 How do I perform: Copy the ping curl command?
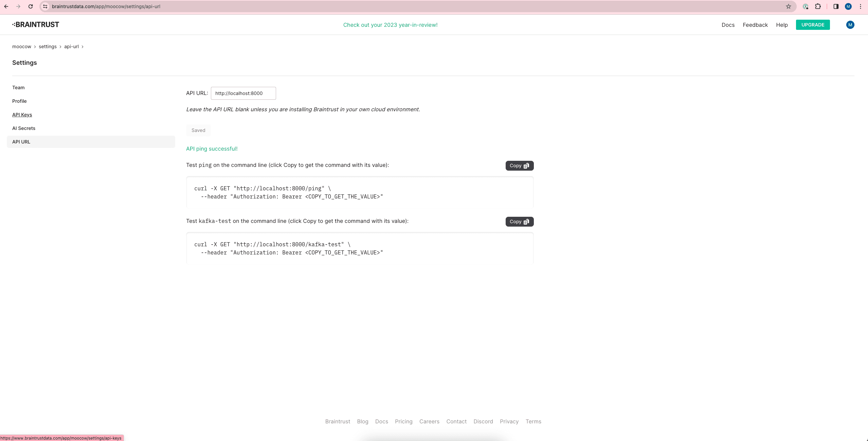click(519, 166)
